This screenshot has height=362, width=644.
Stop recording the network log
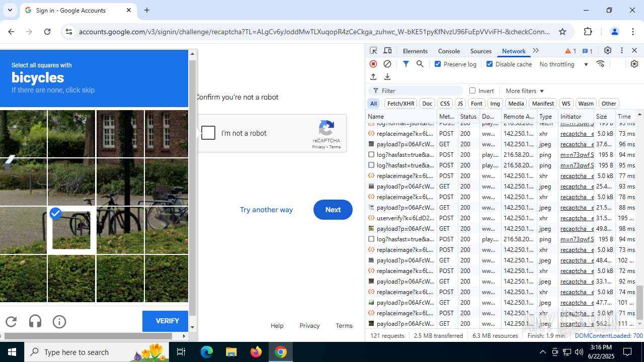[373, 64]
